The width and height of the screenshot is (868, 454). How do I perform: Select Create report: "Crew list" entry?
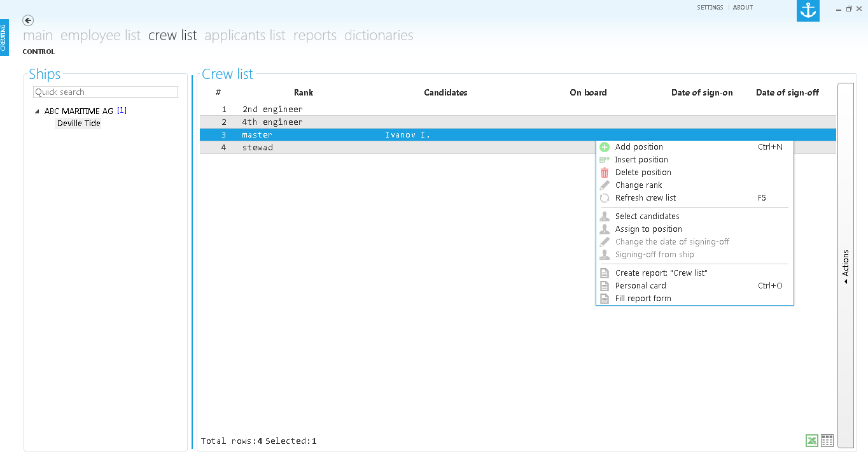tap(695, 273)
